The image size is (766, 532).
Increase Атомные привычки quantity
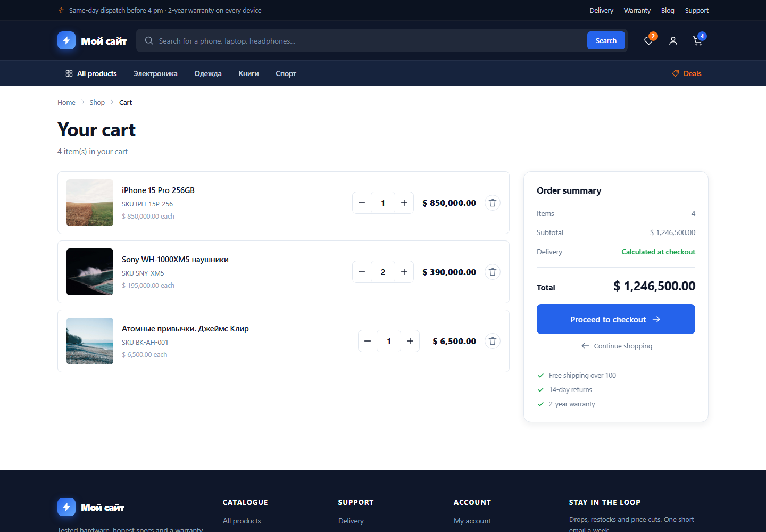tap(410, 341)
